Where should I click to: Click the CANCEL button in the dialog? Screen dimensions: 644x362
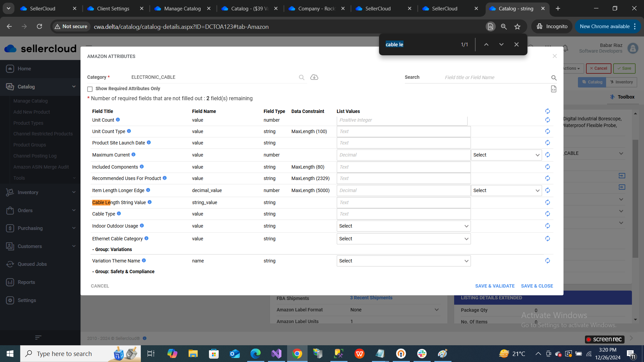coord(100,286)
